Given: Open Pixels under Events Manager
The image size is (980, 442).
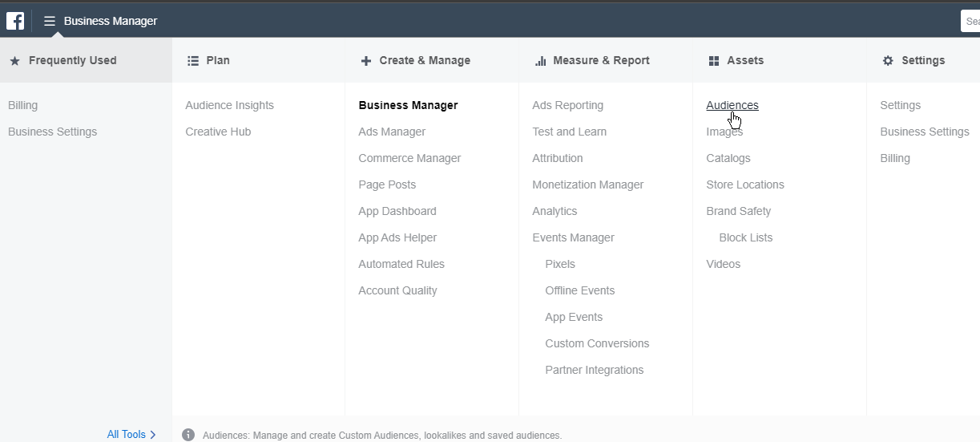Looking at the screenshot, I should (560, 264).
